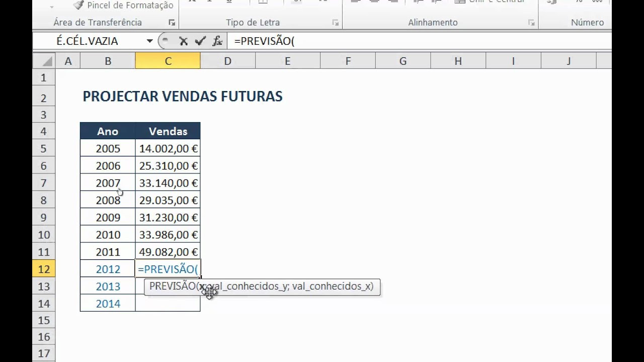Select the cell with year 2014

108,303
